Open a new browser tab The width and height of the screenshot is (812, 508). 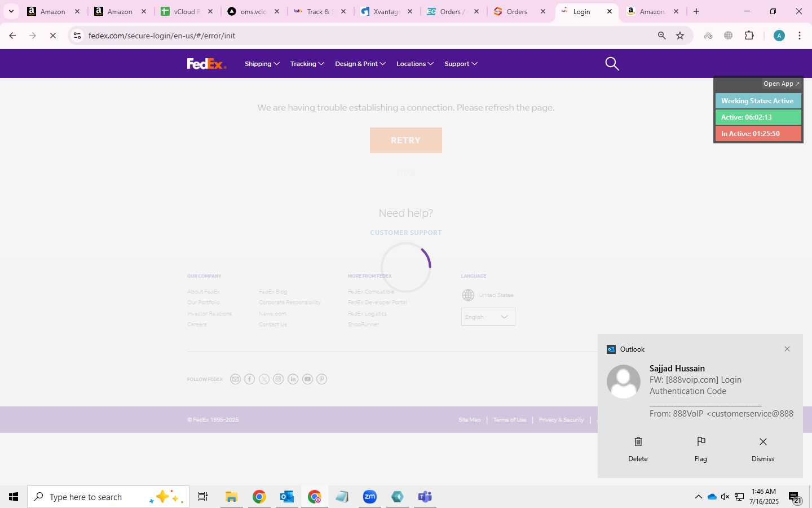point(696,11)
